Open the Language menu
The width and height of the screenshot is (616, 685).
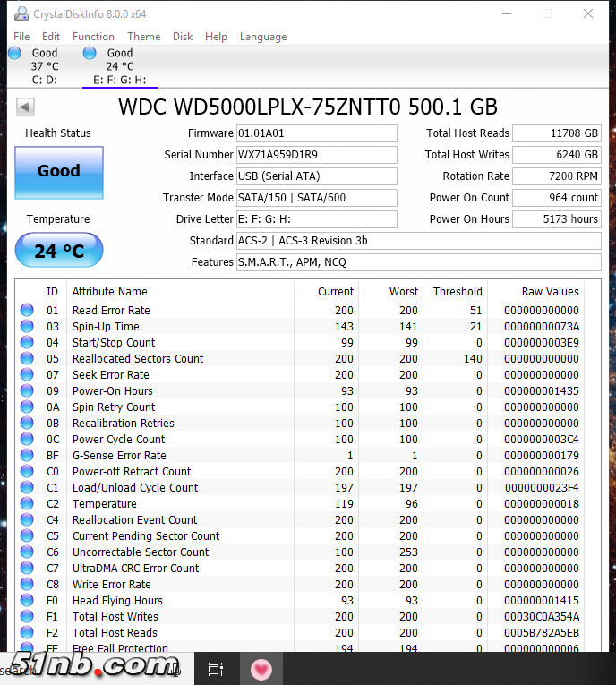[263, 37]
